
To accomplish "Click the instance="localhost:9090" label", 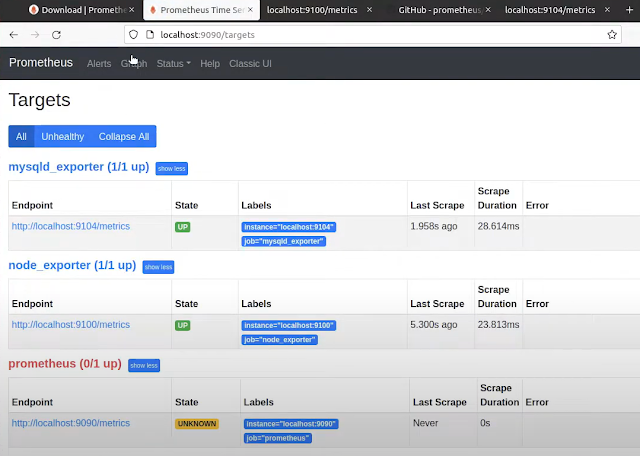I will (x=291, y=424).
